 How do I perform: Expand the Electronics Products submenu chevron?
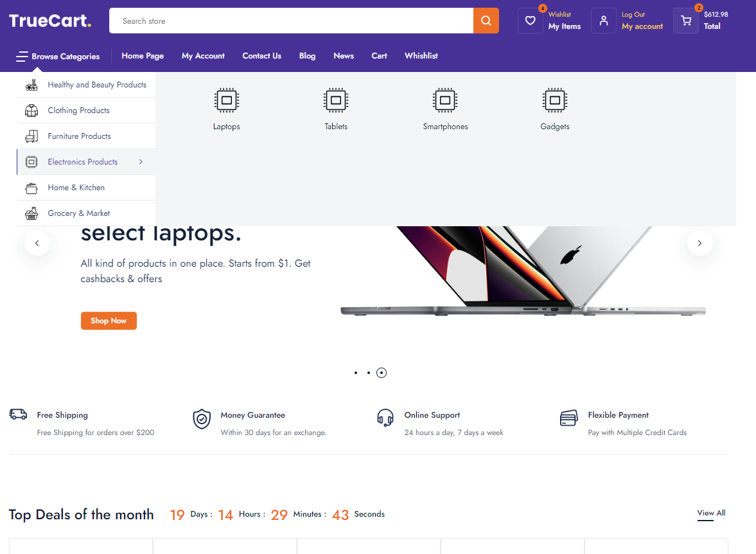coord(141,162)
